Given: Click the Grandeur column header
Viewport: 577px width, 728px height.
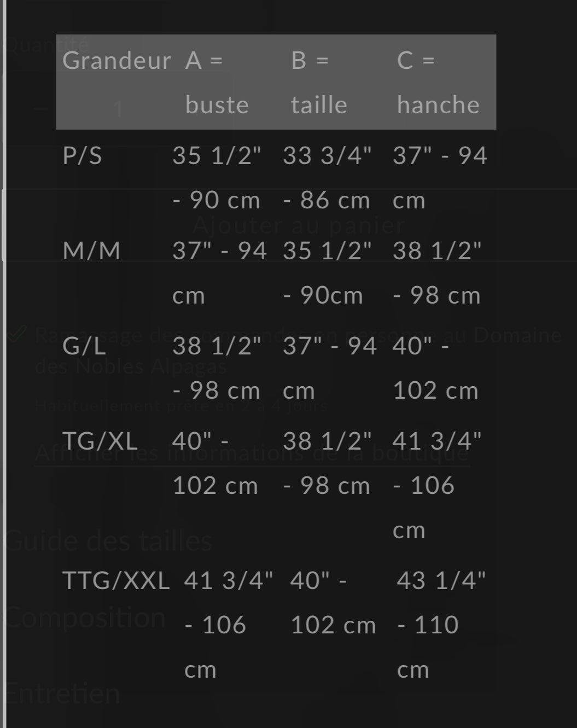Looking at the screenshot, I should (116, 60).
